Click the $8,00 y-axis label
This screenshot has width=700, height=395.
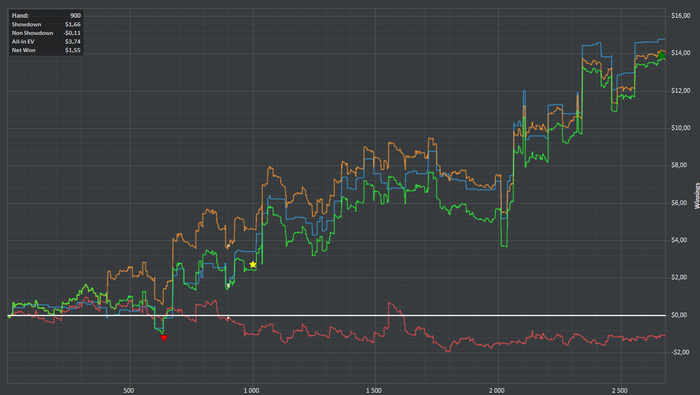[x=680, y=165]
